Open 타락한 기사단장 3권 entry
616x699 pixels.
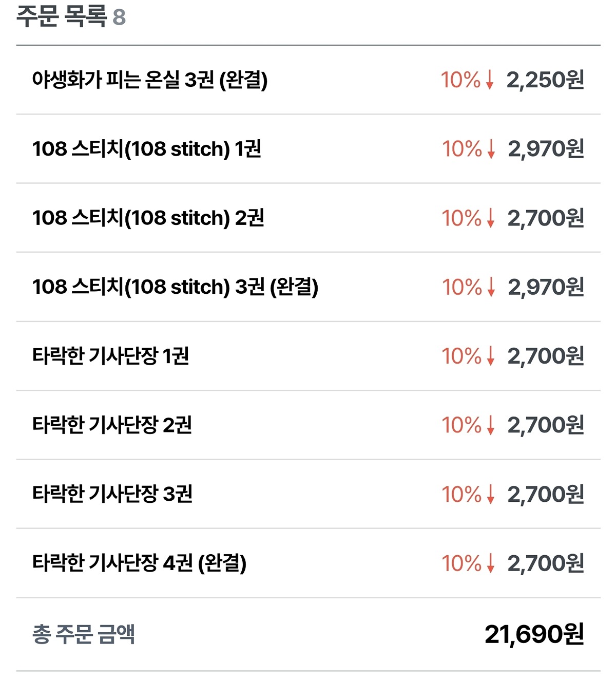click(308, 494)
